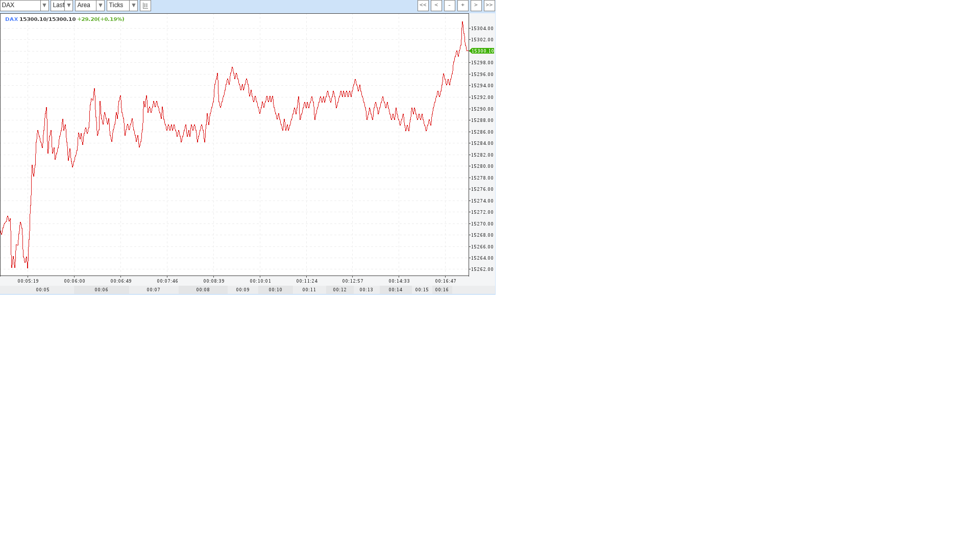Jump to chart end with >> button
This screenshot has width=980, height=551.
click(x=489, y=6)
